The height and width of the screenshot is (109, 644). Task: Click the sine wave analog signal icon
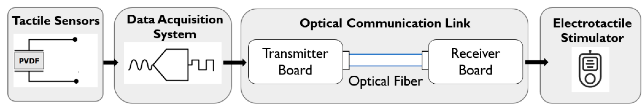click(x=140, y=65)
